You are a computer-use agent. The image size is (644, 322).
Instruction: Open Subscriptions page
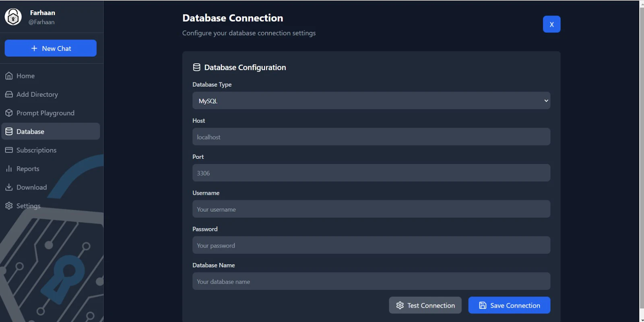tap(51, 150)
